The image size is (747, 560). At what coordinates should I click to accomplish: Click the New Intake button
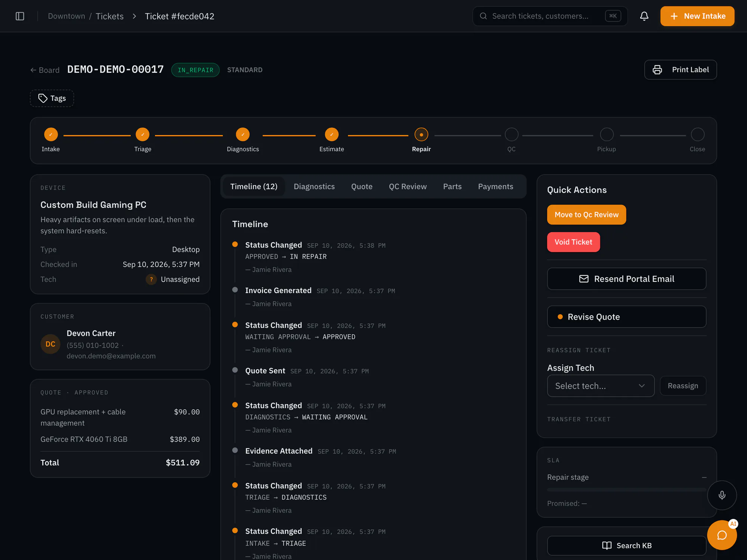pos(697,16)
